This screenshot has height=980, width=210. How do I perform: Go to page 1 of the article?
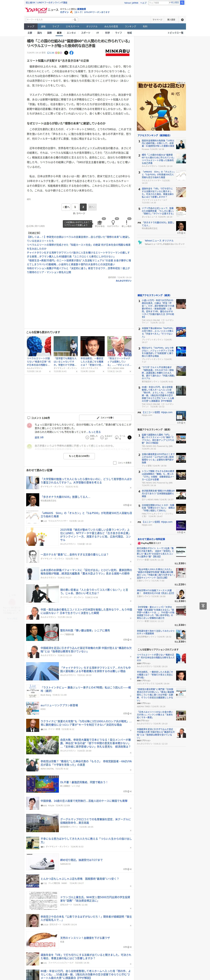coord(75,207)
